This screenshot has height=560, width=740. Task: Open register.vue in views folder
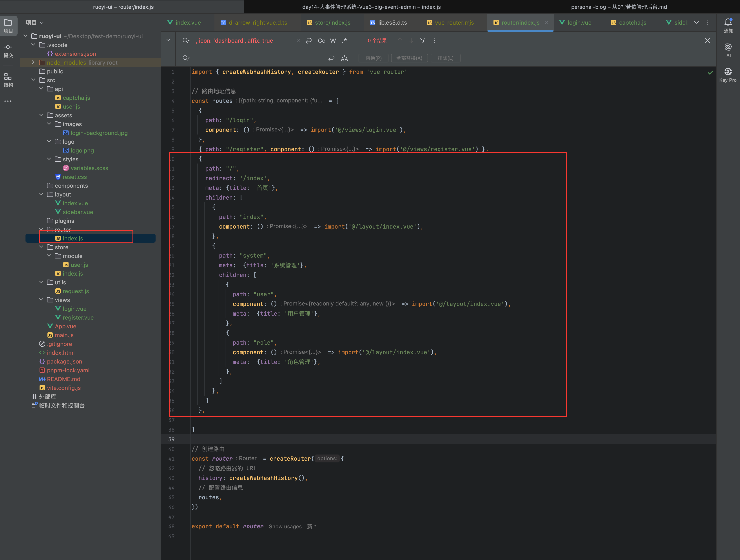(74, 317)
